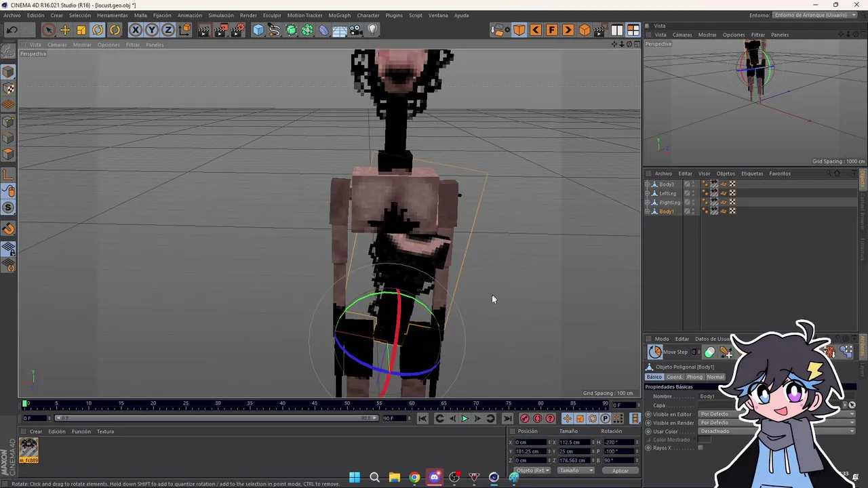Image resolution: width=868 pixels, height=488 pixels.
Task: Select the Rotate tool in top toolbar
Action: [98, 30]
